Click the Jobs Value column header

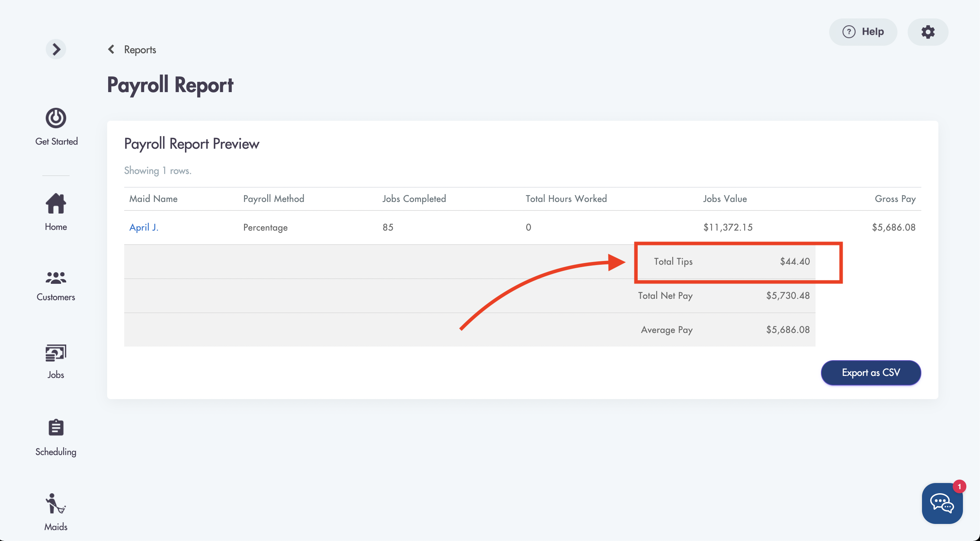pos(725,199)
